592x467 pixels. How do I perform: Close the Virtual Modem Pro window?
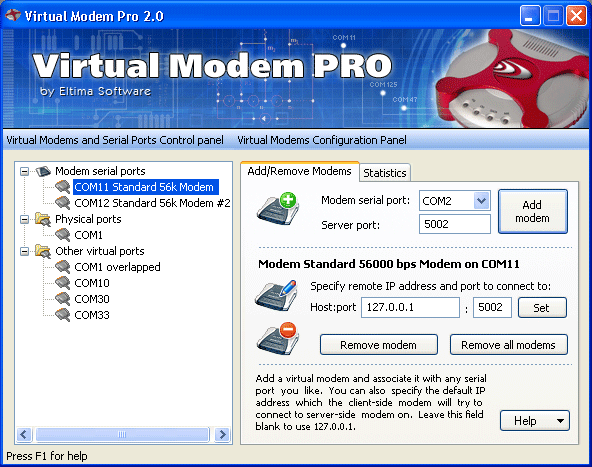click(x=576, y=16)
